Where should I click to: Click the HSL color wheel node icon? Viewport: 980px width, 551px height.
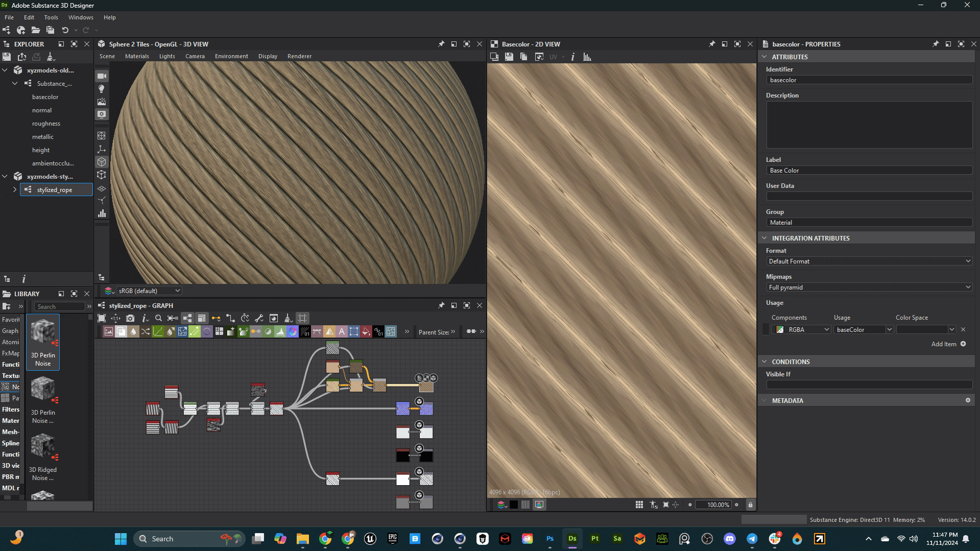(293, 332)
